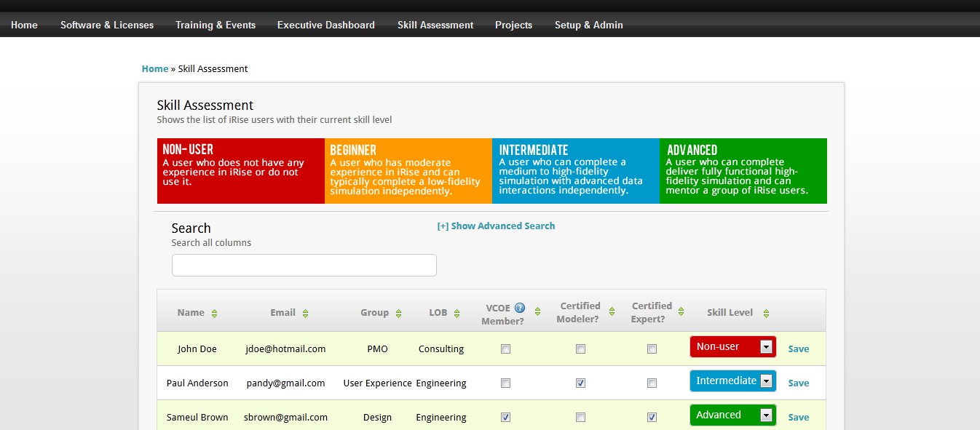
Task: Sort by VCOE Member column arrows
Action: [537, 311]
